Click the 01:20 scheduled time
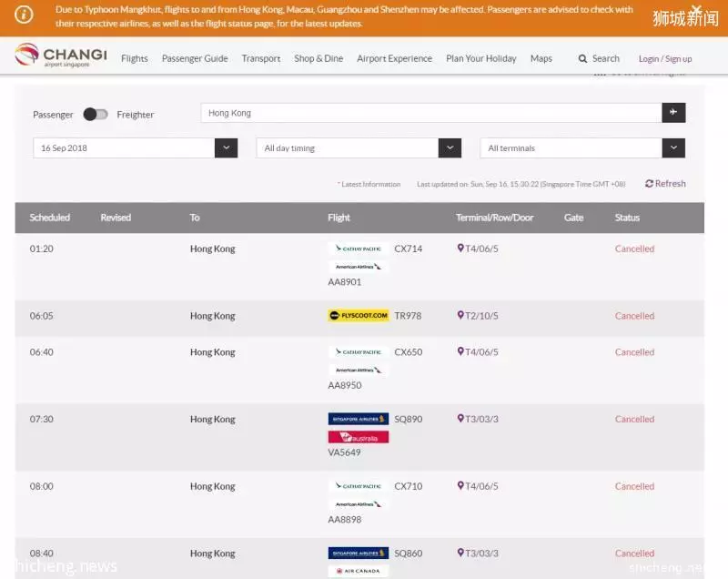Viewport: 728px width, 579px height. click(42, 249)
